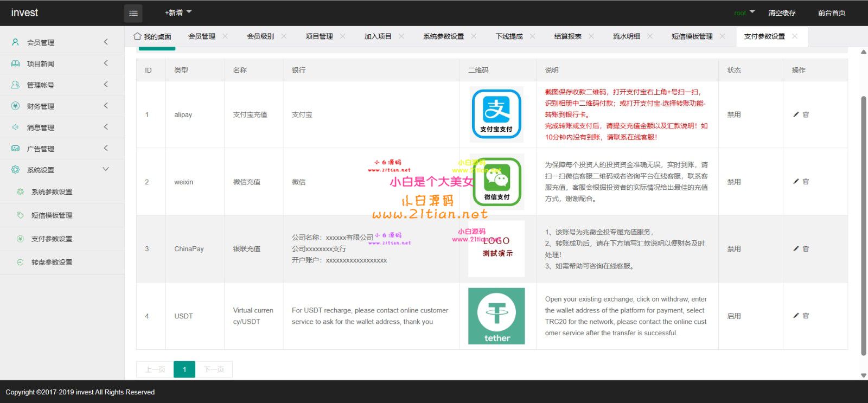Collapse the 系统设置 sidebar menu
868x403 pixels.
click(x=106, y=169)
